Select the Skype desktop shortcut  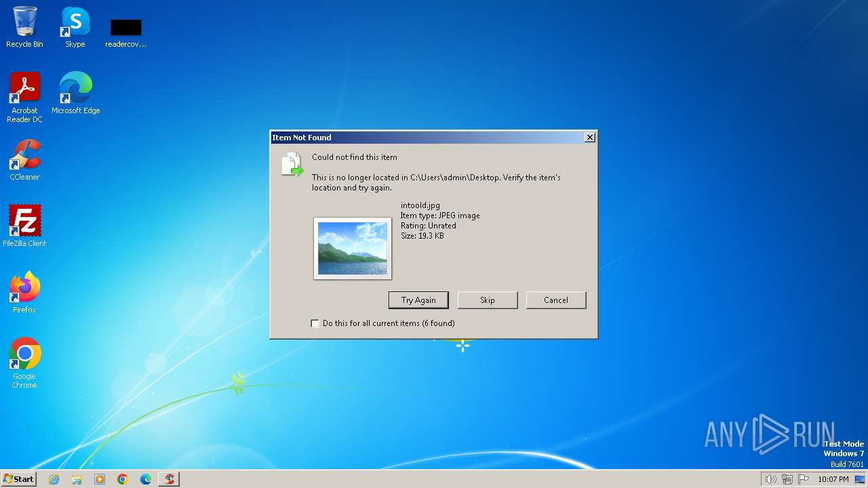(x=75, y=27)
